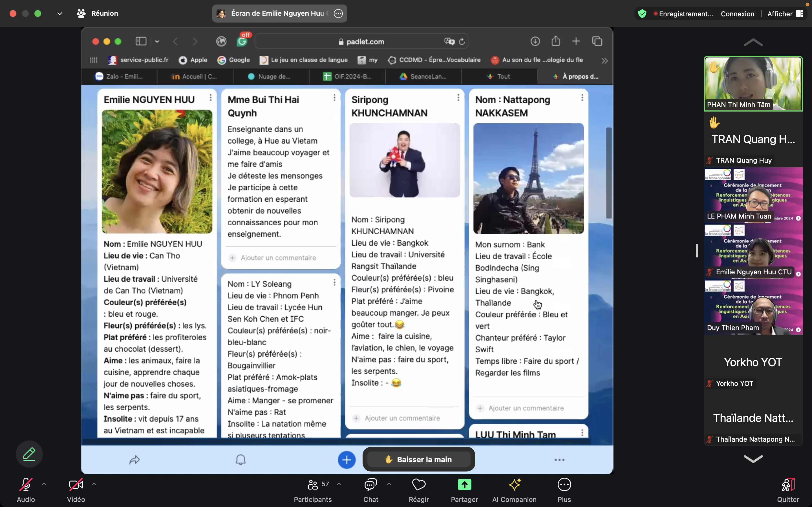Unmute the Audio microphone

point(26,485)
